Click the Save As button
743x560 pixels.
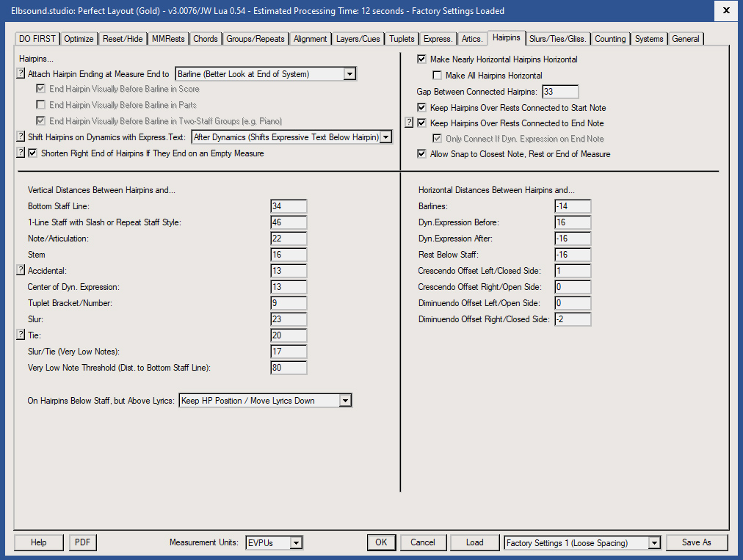[696, 542]
